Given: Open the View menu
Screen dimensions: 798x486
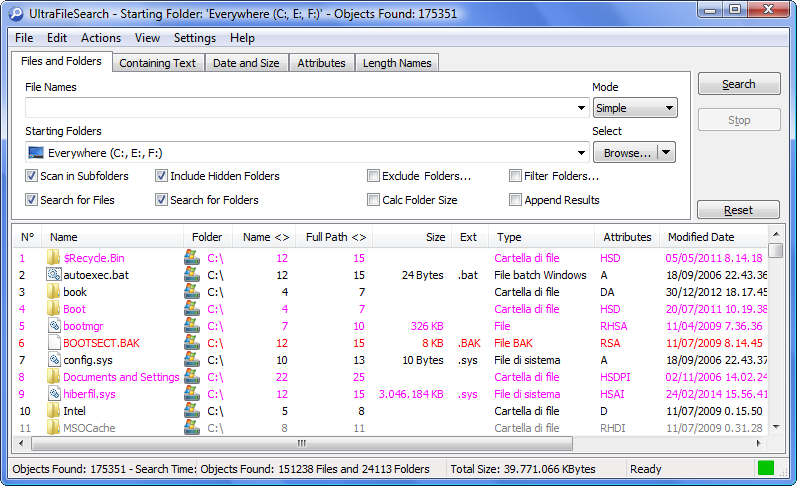Looking at the screenshot, I should click(x=147, y=38).
